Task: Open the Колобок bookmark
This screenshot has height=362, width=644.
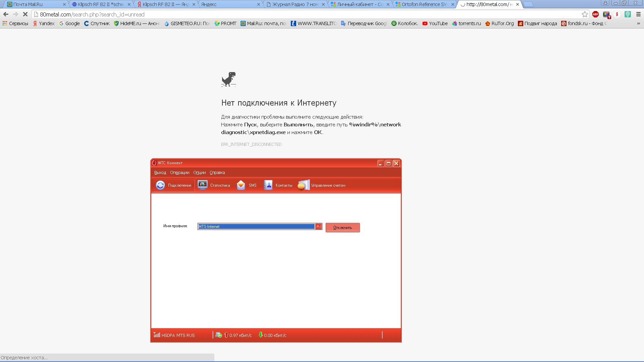Action: tap(405, 23)
